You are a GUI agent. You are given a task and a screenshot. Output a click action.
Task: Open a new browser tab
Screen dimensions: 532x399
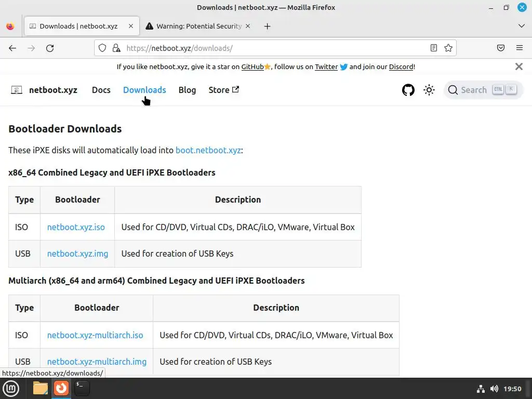pos(268,26)
